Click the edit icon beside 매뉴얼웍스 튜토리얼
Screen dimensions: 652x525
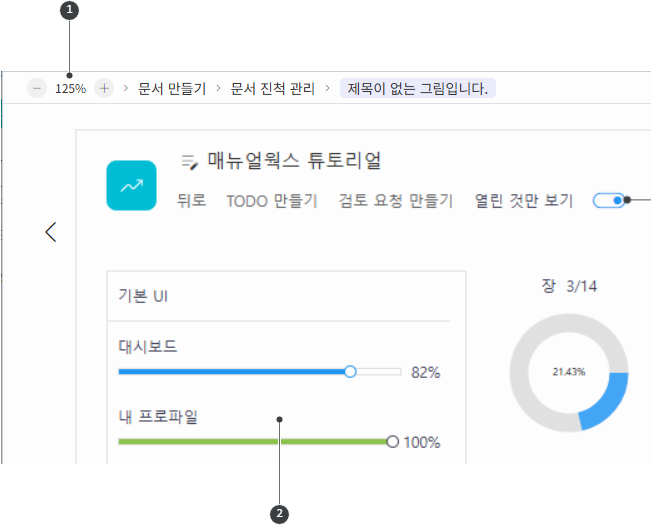pyautogui.click(x=189, y=160)
